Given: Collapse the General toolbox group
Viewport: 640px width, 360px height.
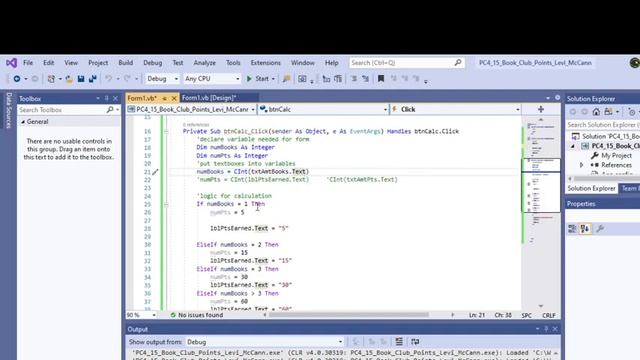Looking at the screenshot, I should (x=23, y=122).
